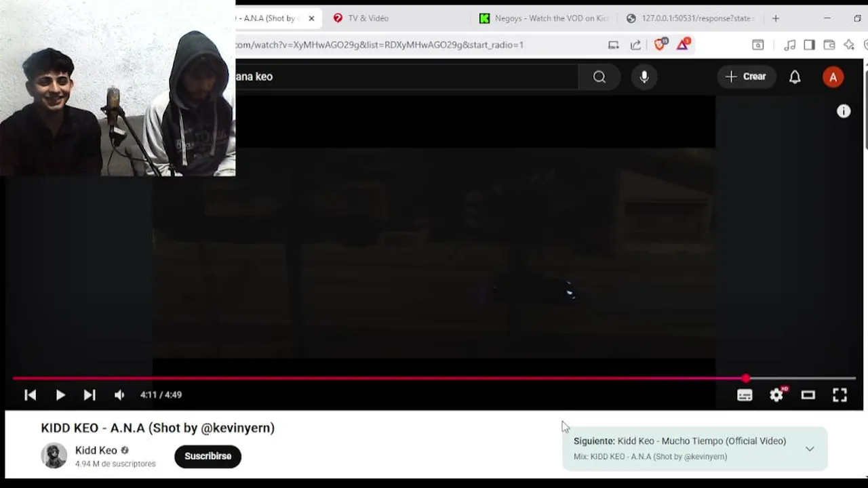Minimize the browser window

[827, 18]
